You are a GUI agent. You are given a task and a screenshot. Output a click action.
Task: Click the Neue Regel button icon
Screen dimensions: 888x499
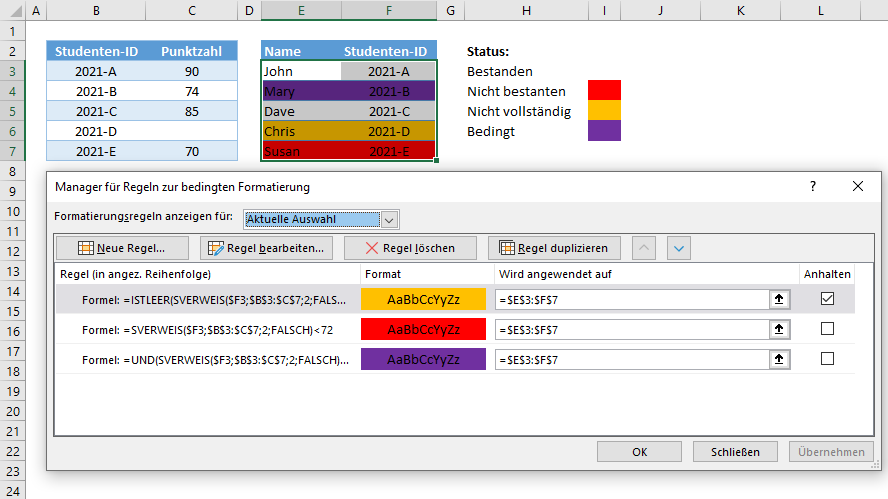tap(86, 248)
